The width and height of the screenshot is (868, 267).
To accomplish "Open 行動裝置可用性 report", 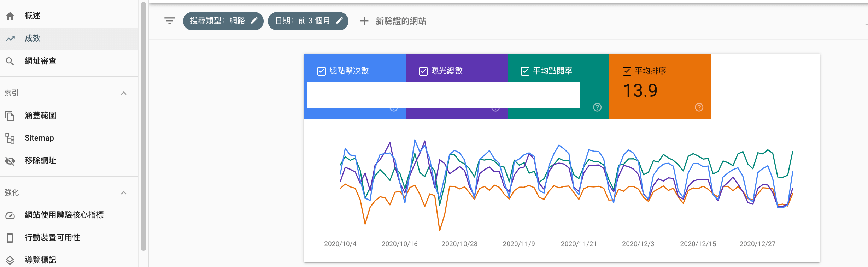I will click(x=69, y=238).
